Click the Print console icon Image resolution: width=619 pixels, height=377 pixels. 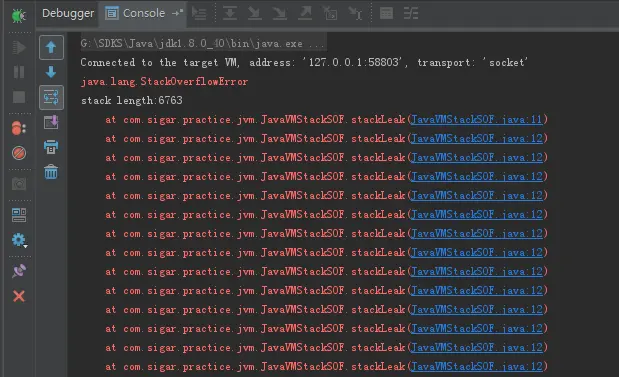tap(51, 147)
